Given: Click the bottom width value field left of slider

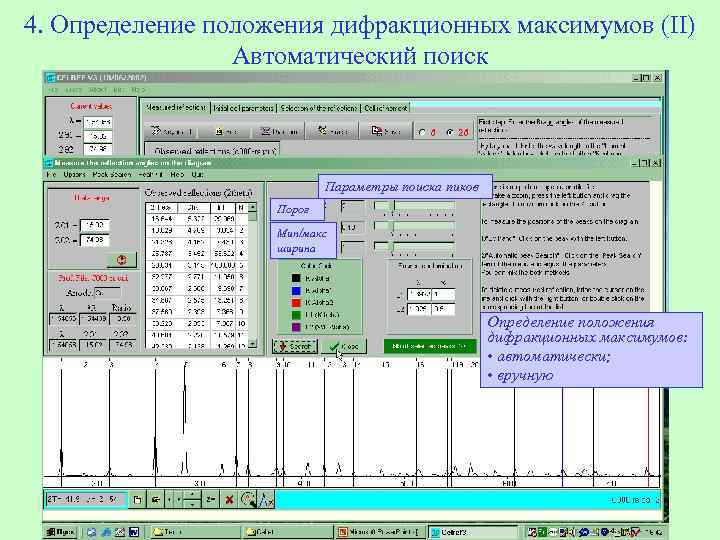Looking at the screenshot, I should (353, 247).
